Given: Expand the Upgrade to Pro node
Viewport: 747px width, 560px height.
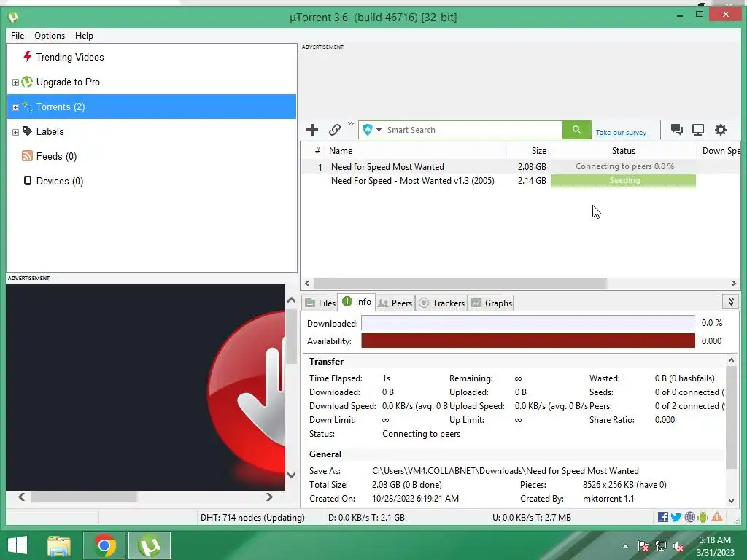Looking at the screenshot, I should (15, 82).
